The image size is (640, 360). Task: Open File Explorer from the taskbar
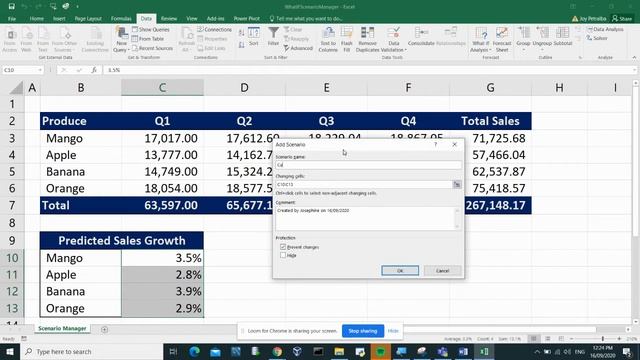pos(339,351)
